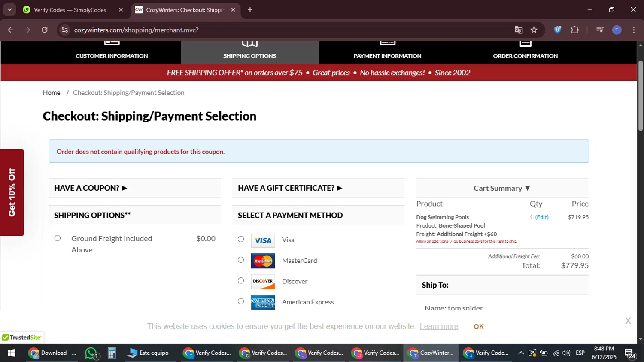This screenshot has height=362, width=644.
Task: Bookmark this page with the star icon
Action: (x=534, y=30)
